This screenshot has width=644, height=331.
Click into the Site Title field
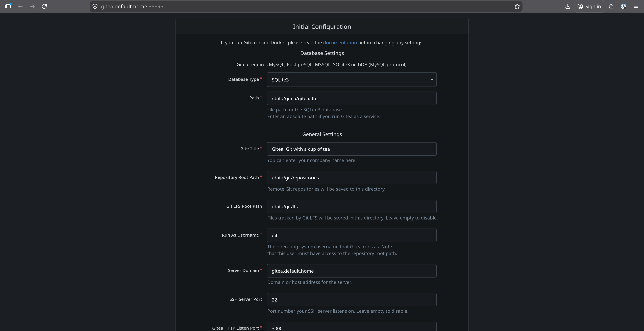(x=351, y=149)
